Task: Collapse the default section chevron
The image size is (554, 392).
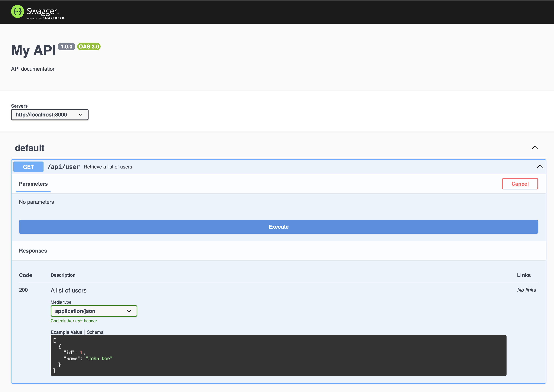Action: point(534,148)
